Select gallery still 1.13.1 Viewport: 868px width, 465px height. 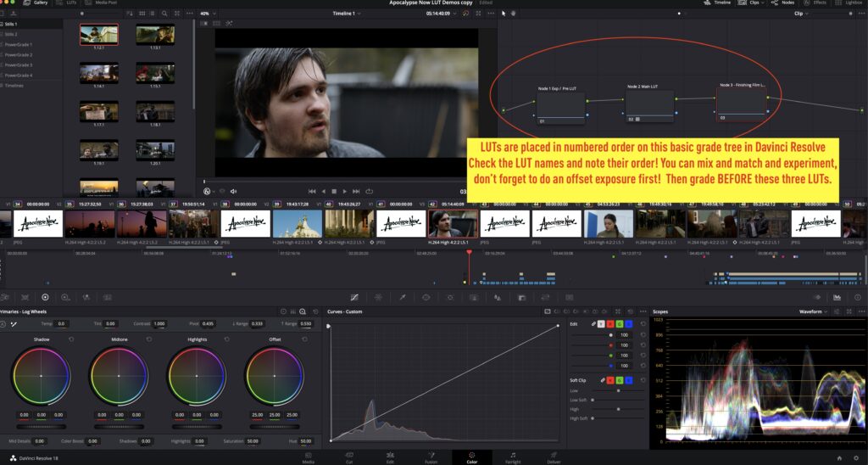pos(156,34)
